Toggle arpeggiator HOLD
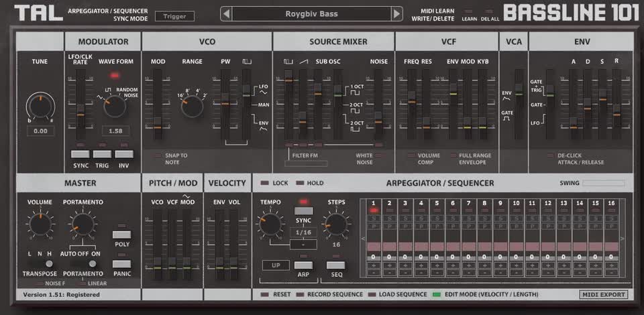The height and width of the screenshot is (315, 644). tap(300, 183)
